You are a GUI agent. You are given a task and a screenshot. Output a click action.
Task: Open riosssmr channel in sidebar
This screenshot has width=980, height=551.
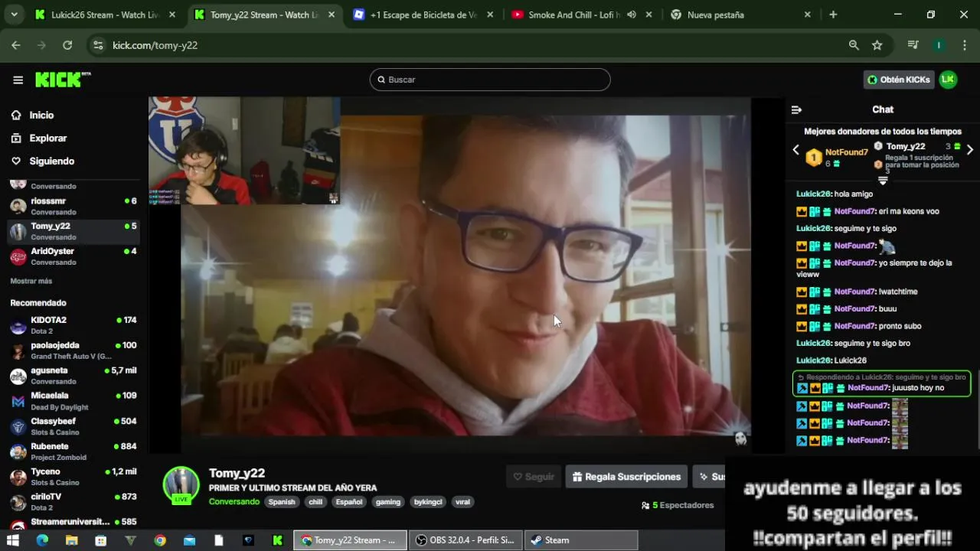point(73,206)
